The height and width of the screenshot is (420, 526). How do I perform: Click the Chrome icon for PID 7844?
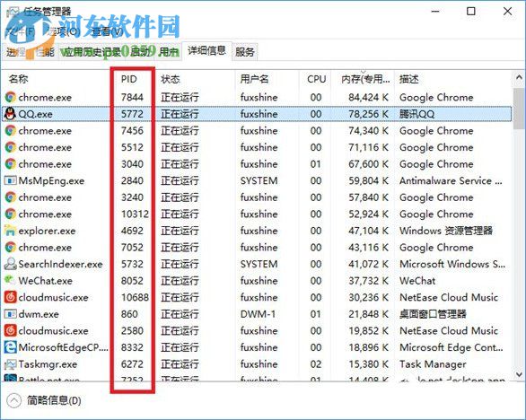click(x=11, y=97)
